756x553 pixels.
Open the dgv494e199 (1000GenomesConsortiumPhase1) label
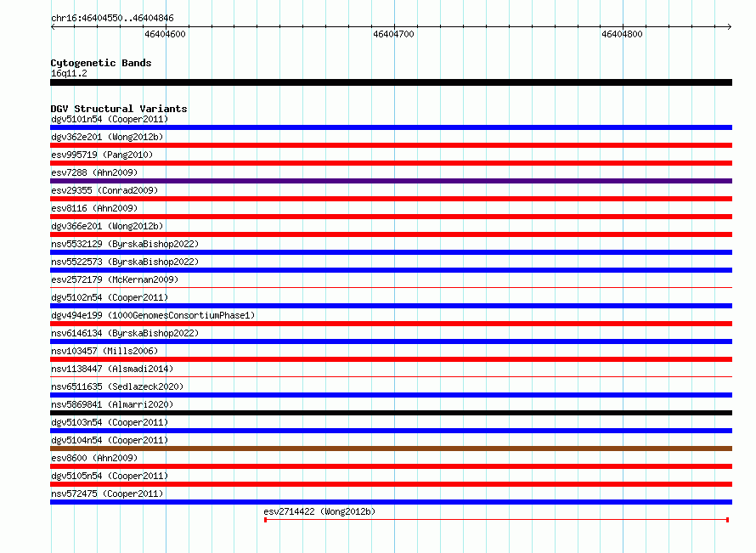click(153, 315)
